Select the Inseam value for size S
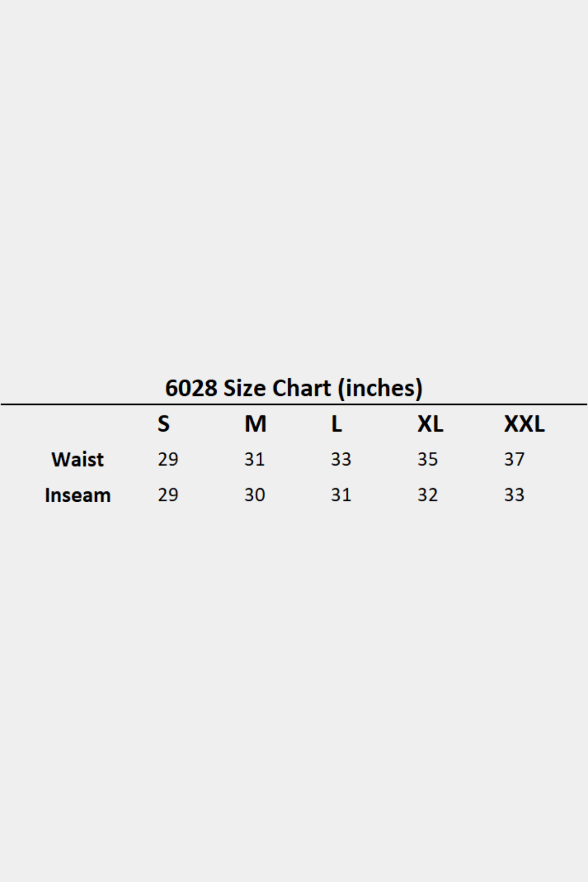 168,495
